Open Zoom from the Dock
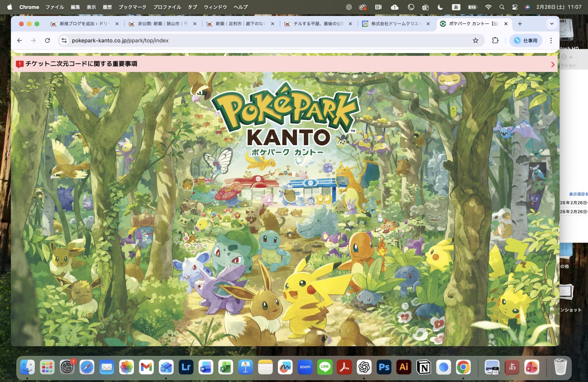Image resolution: width=588 pixels, height=382 pixels. coord(305,367)
